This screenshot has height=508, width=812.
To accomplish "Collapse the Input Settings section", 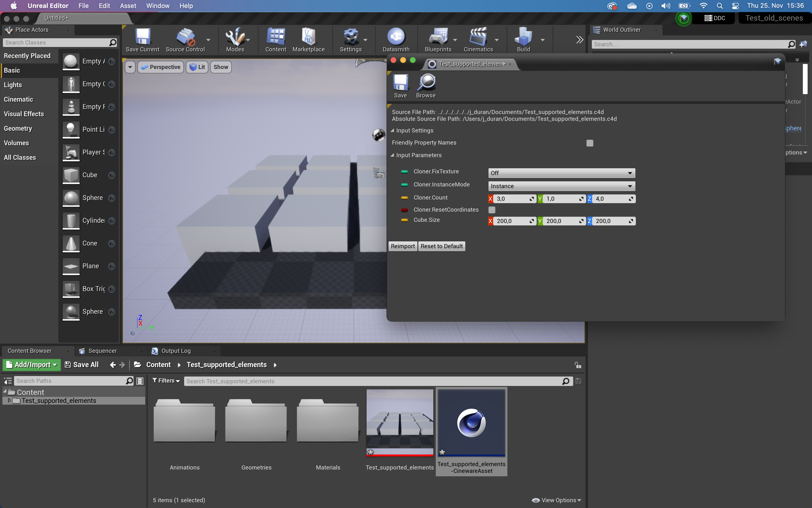I will pos(392,130).
